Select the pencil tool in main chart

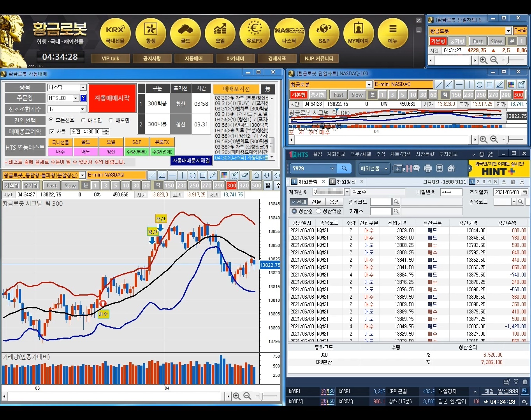click(x=213, y=175)
